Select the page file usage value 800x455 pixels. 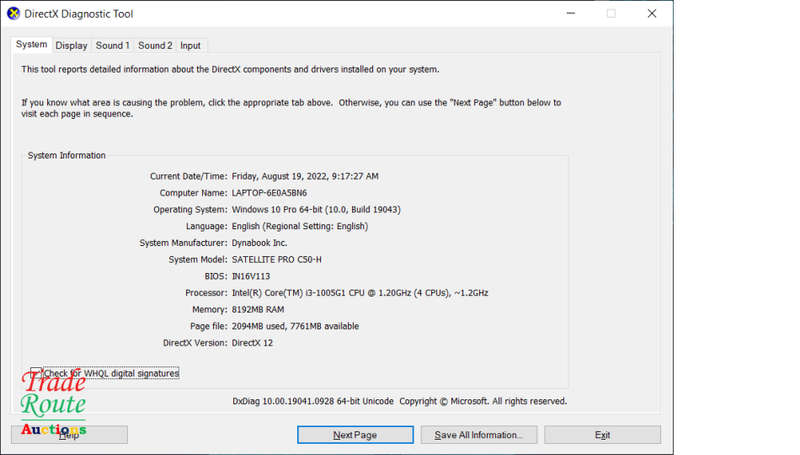[295, 326]
